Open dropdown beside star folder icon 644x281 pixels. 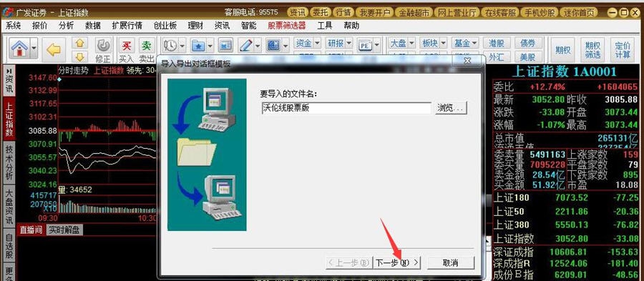tap(210, 45)
